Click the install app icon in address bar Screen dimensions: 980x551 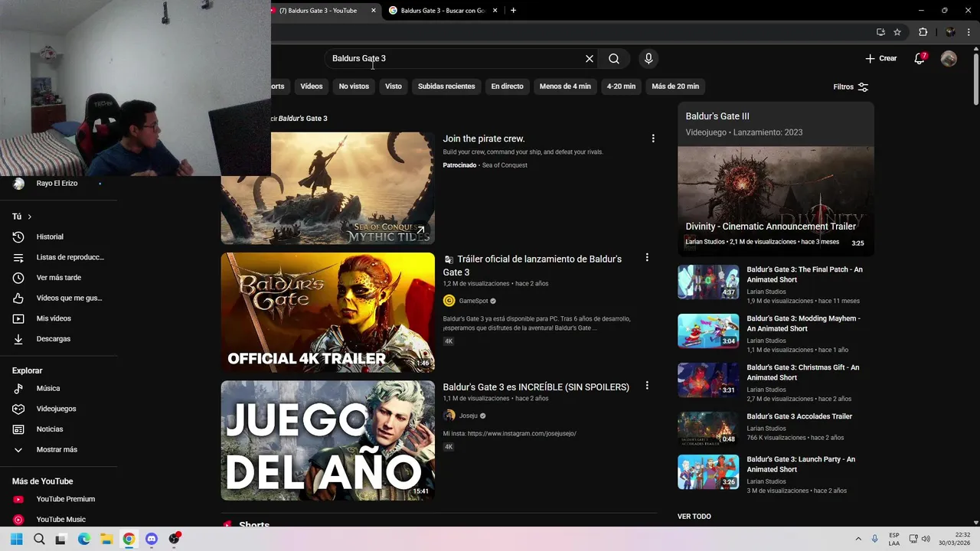click(x=880, y=32)
